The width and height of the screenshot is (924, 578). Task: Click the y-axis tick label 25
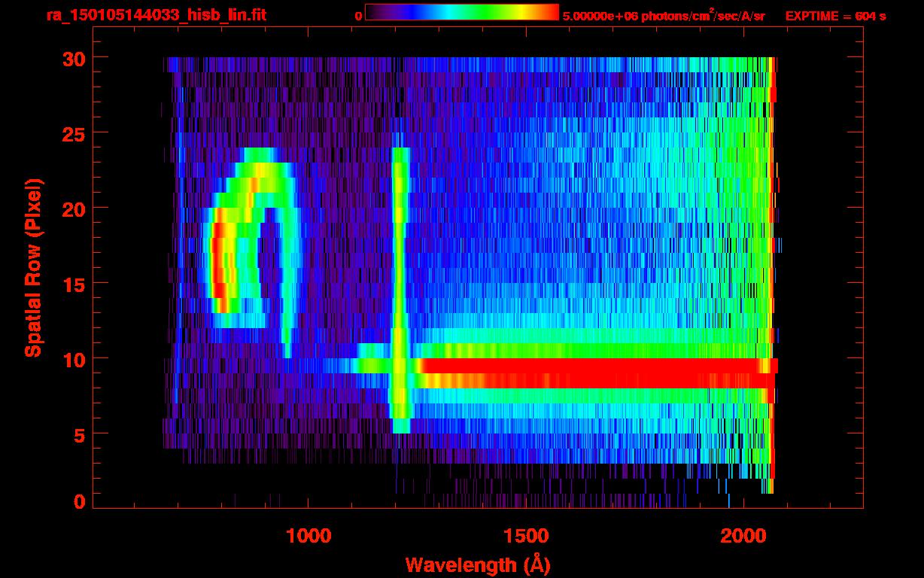(x=73, y=133)
